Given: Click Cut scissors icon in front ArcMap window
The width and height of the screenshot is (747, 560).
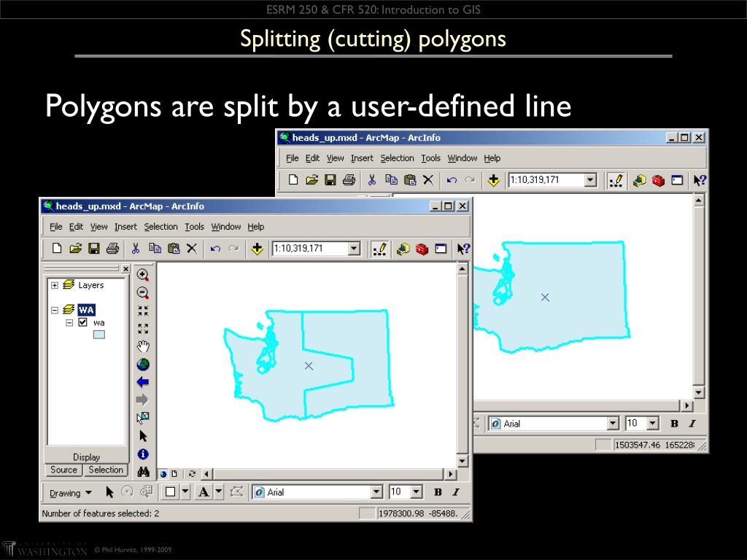Looking at the screenshot, I should 135,249.
